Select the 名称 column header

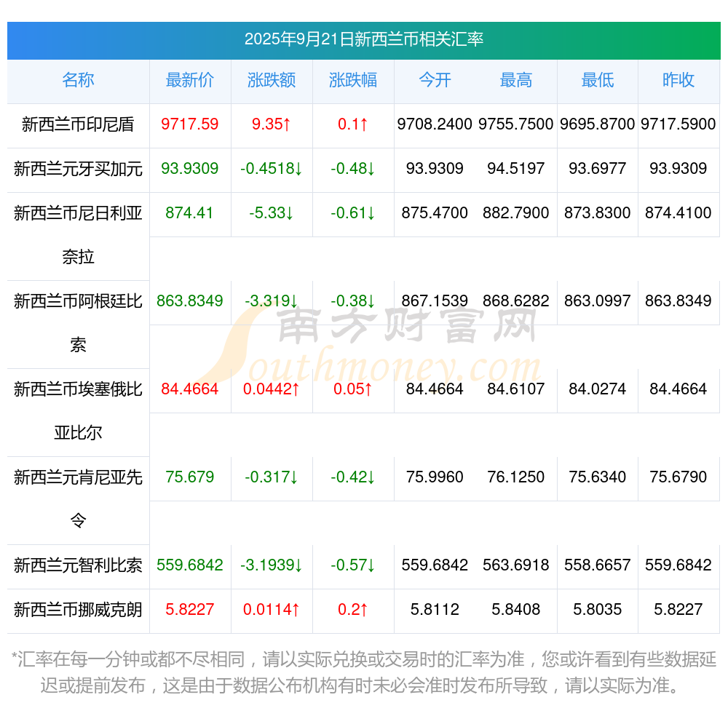point(78,80)
